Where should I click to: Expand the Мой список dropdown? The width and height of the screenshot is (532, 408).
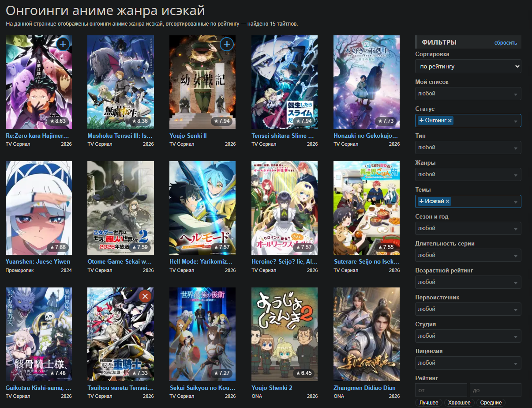pos(468,94)
